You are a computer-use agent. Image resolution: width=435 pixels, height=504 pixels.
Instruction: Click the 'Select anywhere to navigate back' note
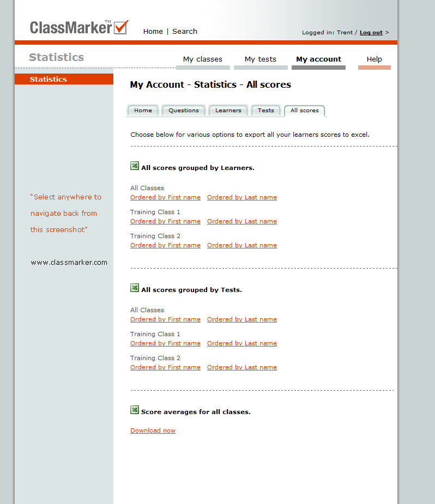[x=65, y=214]
